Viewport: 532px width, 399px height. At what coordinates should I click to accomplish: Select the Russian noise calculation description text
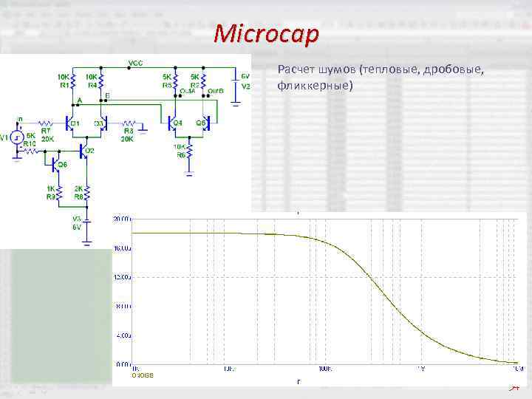381,78
